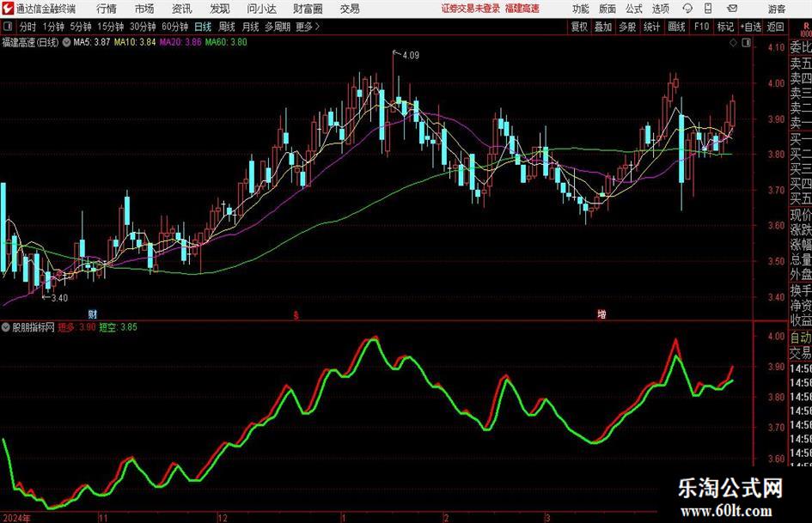The width and height of the screenshot is (812, 523).
Task: Click the R 1000 indicator icon
Action: coord(806,29)
